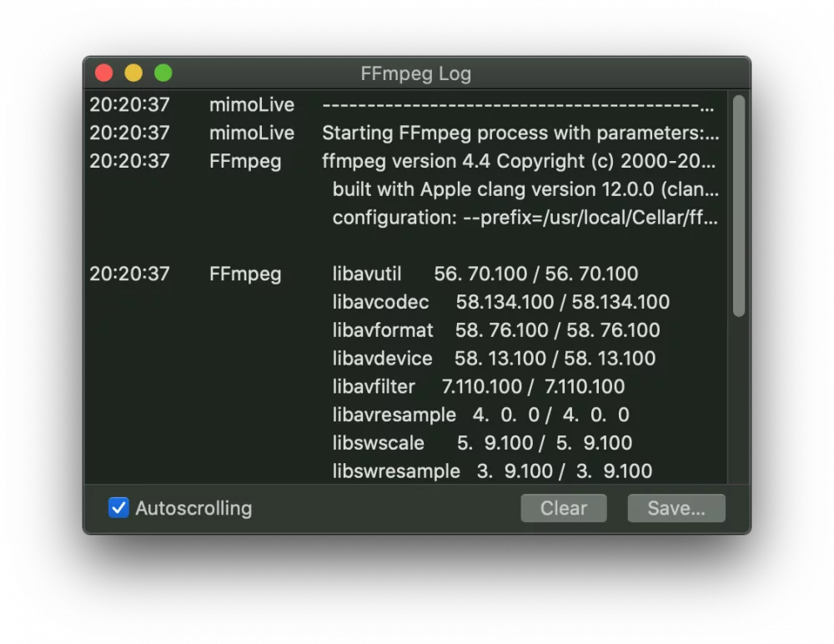The image size is (834, 644).
Task: Click the Clear button
Action: [x=563, y=508]
